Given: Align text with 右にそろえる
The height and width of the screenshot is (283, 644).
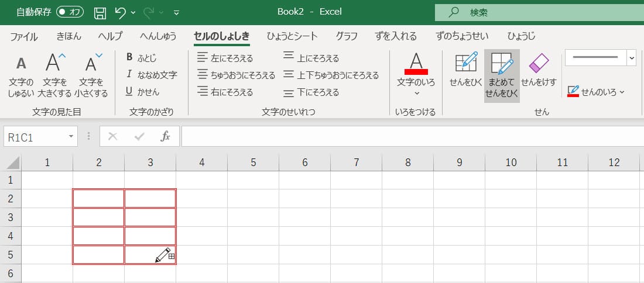Looking at the screenshot, I should click(x=225, y=92).
